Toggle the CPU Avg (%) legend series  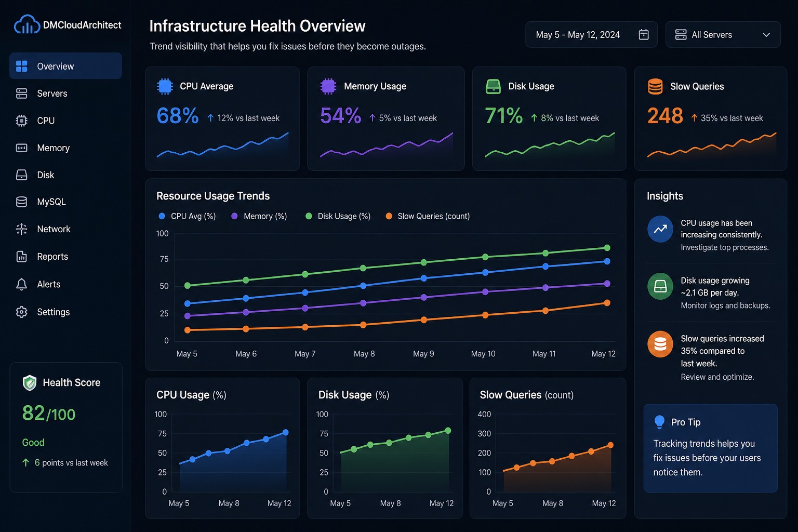coord(187,216)
